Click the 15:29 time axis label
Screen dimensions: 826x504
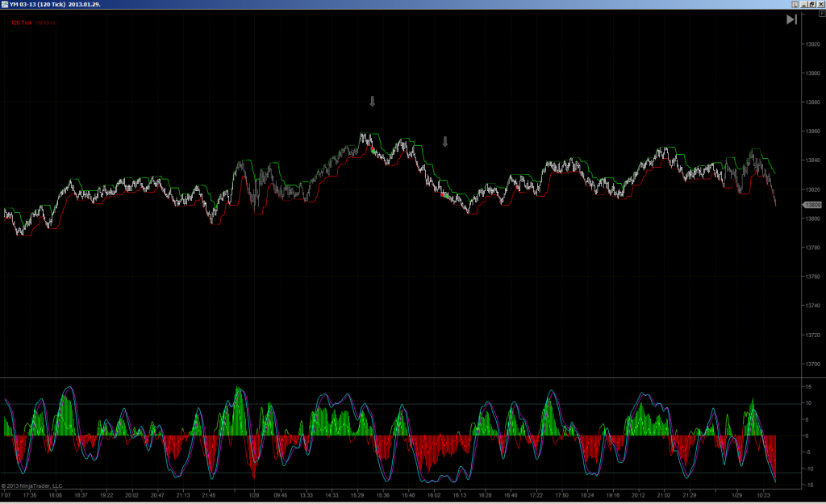pyautogui.click(x=357, y=495)
